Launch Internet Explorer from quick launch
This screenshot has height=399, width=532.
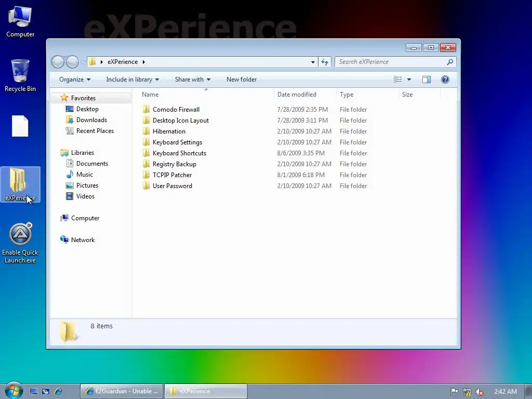pyautogui.click(x=58, y=391)
